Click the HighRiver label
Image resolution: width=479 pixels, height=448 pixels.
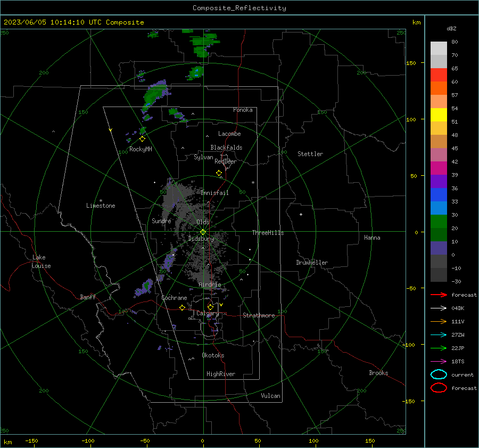[x=221, y=374]
